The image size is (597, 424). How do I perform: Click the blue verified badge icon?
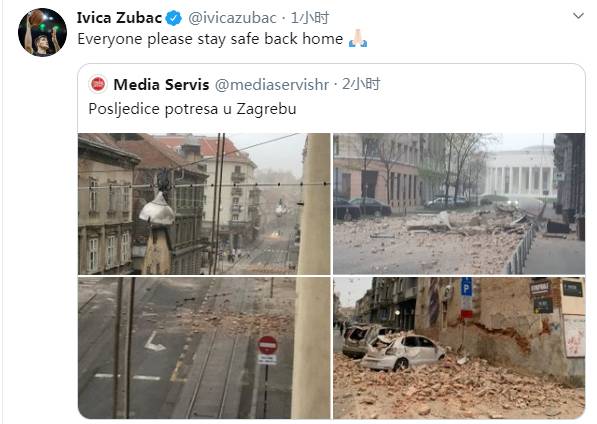174,18
